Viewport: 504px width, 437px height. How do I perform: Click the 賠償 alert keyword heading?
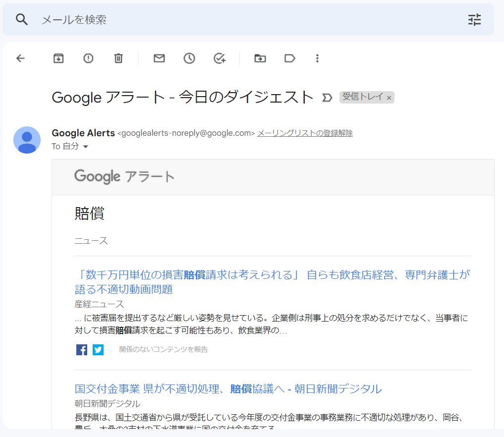coord(89,214)
